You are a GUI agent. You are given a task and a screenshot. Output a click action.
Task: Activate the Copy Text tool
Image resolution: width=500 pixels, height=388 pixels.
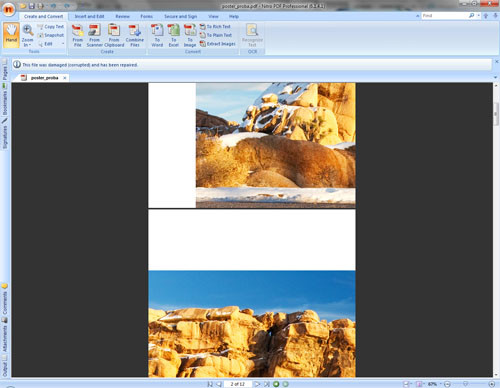pos(50,26)
